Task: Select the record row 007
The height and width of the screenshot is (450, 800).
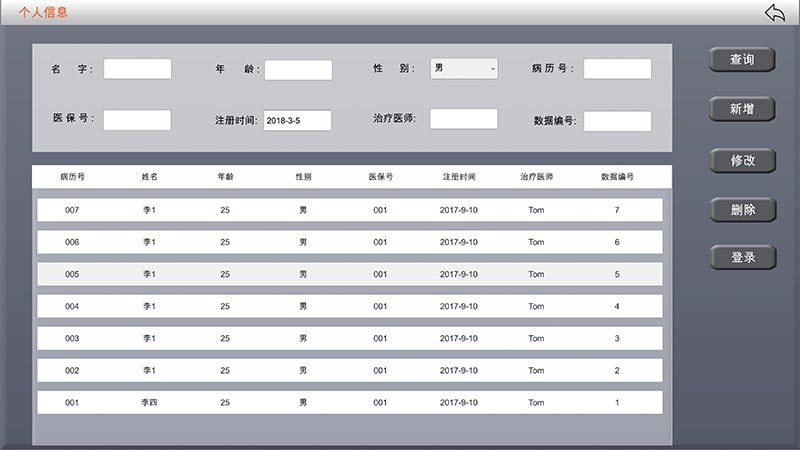Action: (349, 210)
